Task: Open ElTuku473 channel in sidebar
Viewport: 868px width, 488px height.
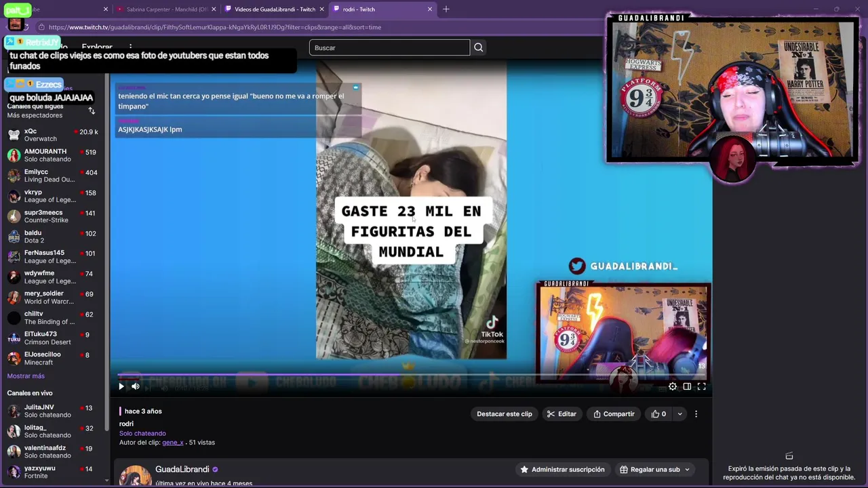Action: point(53,338)
